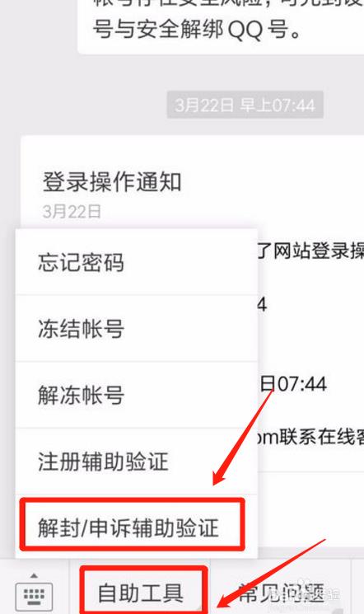Open the 常见问题 bottom menu

[281, 592]
